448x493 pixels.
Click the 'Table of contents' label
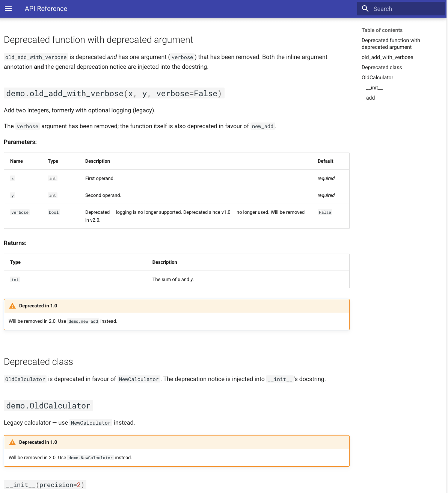pos(382,30)
